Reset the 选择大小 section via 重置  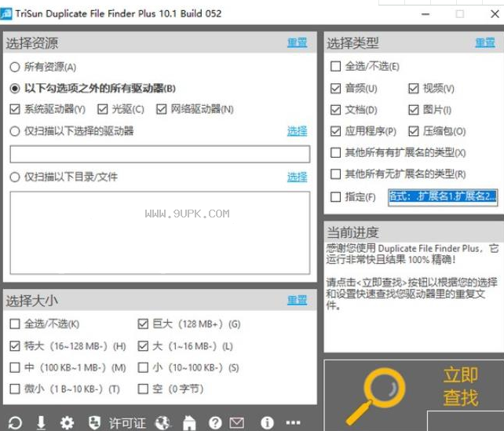[x=297, y=300]
